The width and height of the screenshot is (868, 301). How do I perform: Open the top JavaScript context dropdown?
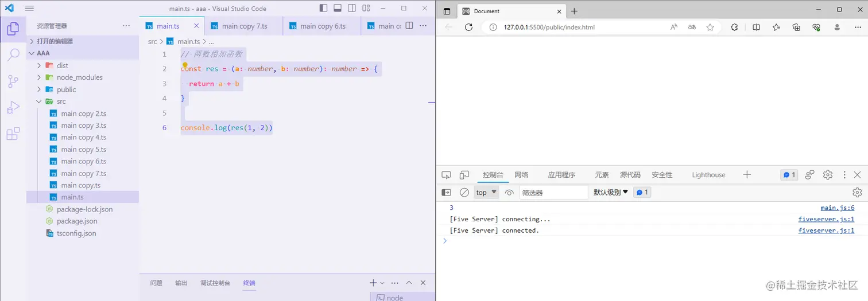tap(486, 193)
